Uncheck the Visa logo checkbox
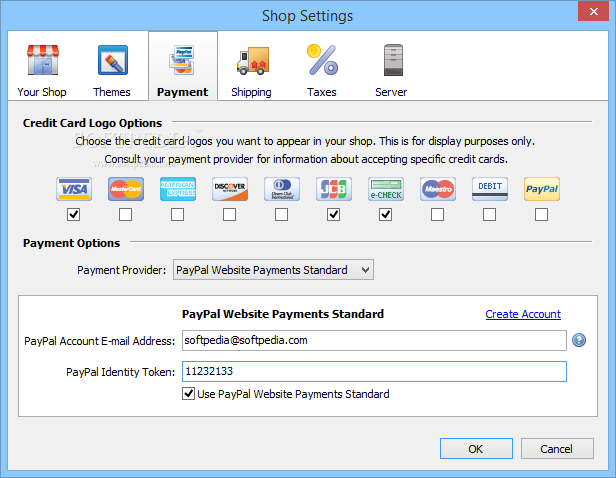Screen dimensions: 616x478 (73, 215)
